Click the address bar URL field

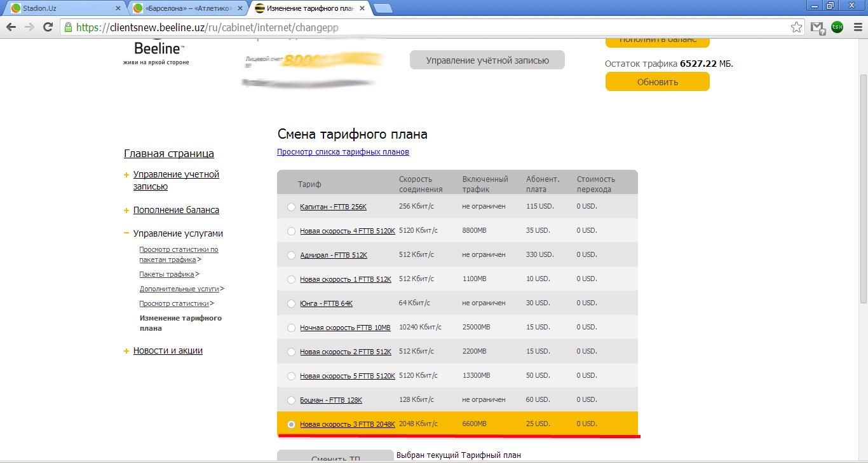point(432,27)
